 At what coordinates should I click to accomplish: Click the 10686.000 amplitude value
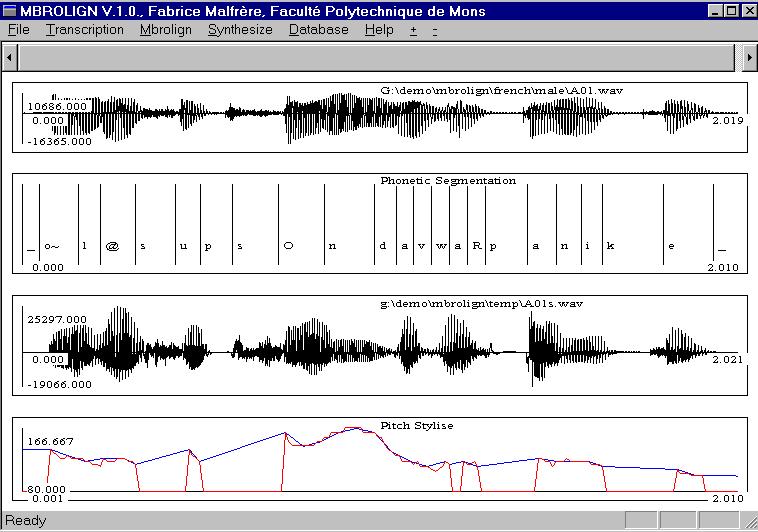click(57, 106)
